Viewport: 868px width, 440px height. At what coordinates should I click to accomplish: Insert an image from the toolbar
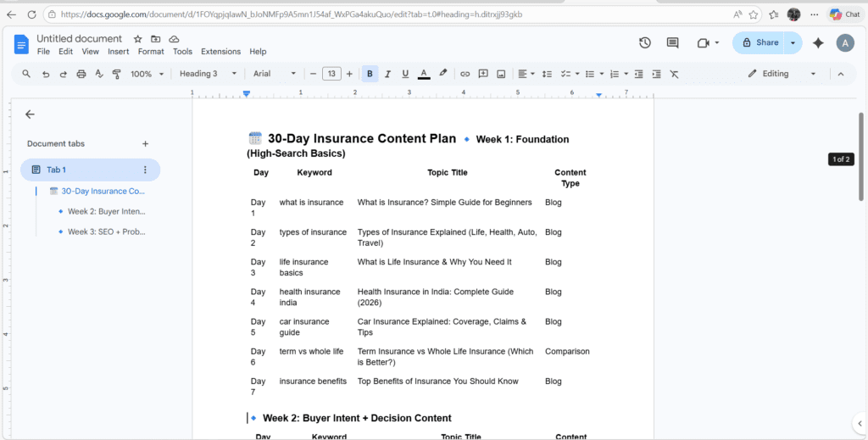click(x=501, y=74)
